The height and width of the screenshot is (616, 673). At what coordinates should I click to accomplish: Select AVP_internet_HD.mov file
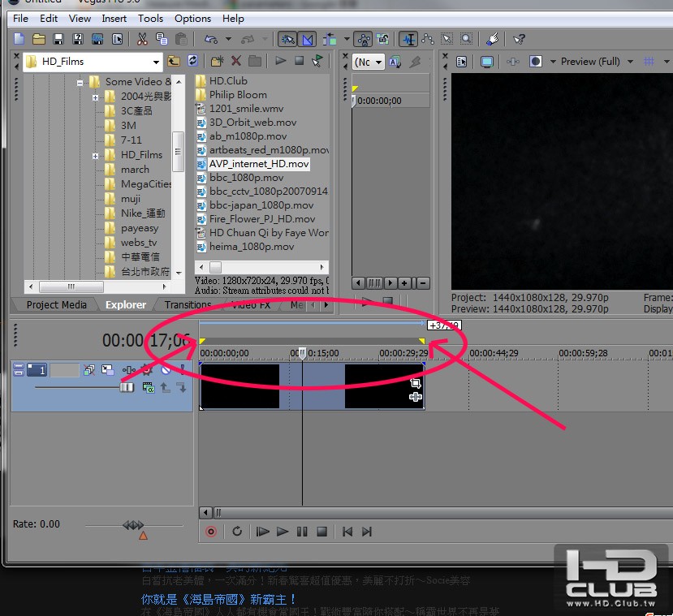point(259,164)
